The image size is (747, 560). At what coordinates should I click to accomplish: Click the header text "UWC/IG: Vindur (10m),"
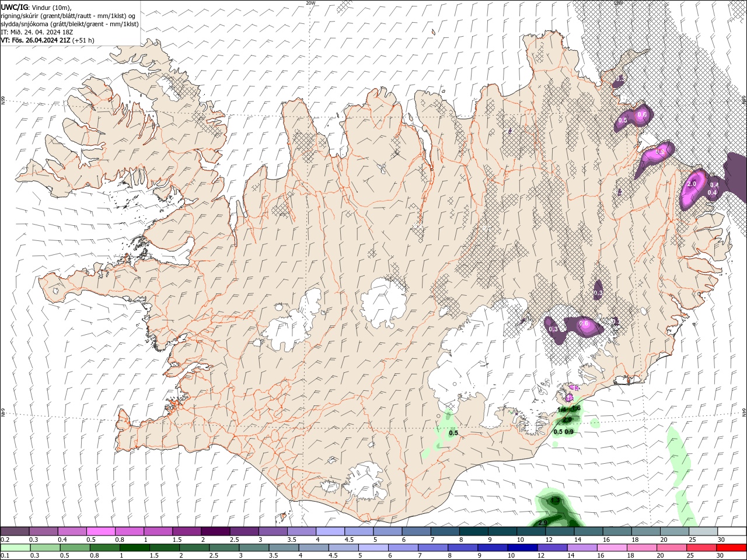point(36,7)
